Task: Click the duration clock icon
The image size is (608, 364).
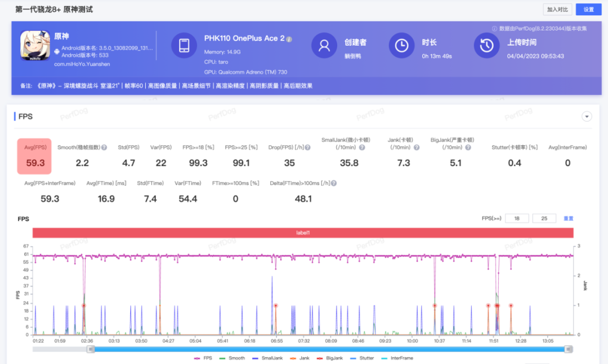Action: point(401,46)
